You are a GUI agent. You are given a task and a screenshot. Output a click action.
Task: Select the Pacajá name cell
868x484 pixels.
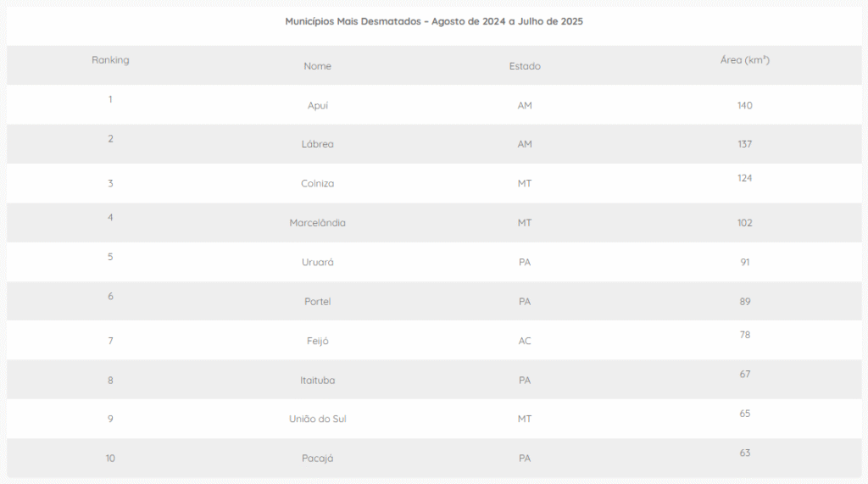click(318, 459)
